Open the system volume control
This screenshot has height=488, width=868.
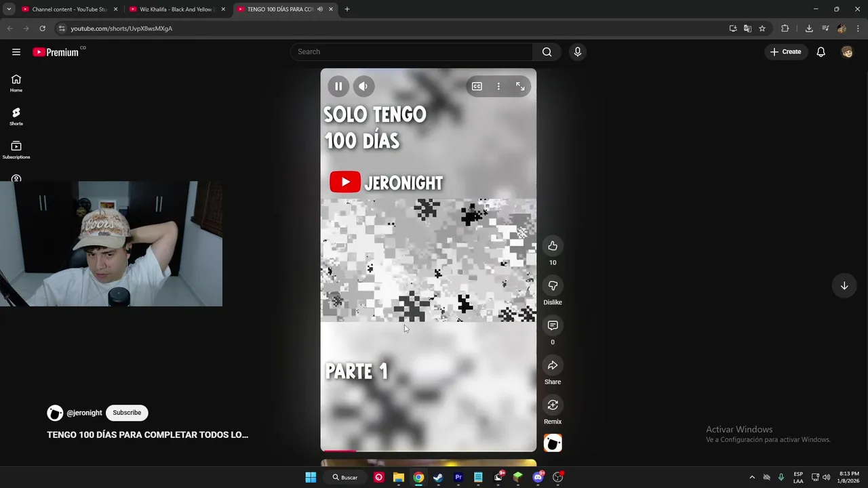826,477
